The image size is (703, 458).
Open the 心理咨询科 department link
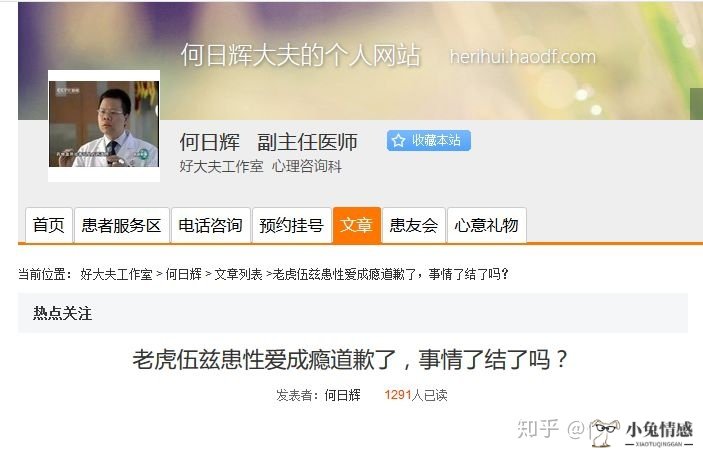tap(307, 166)
